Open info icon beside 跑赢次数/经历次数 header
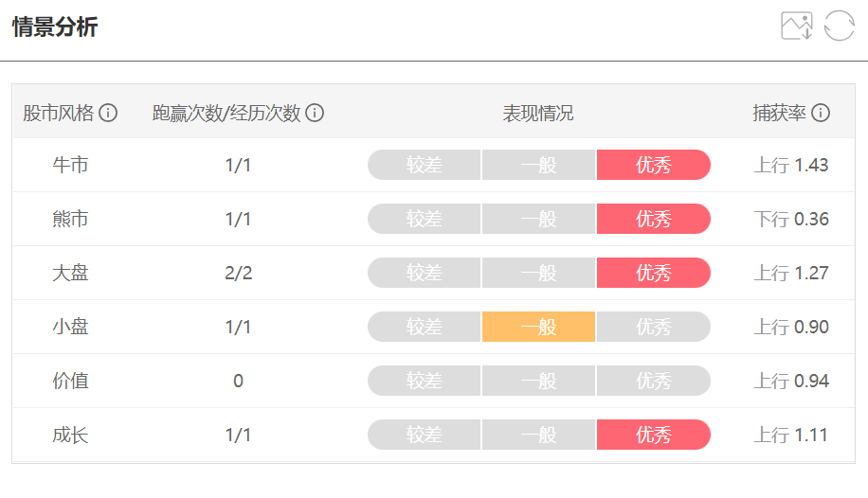The width and height of the screenshot is (868, 498). point(315,113)
